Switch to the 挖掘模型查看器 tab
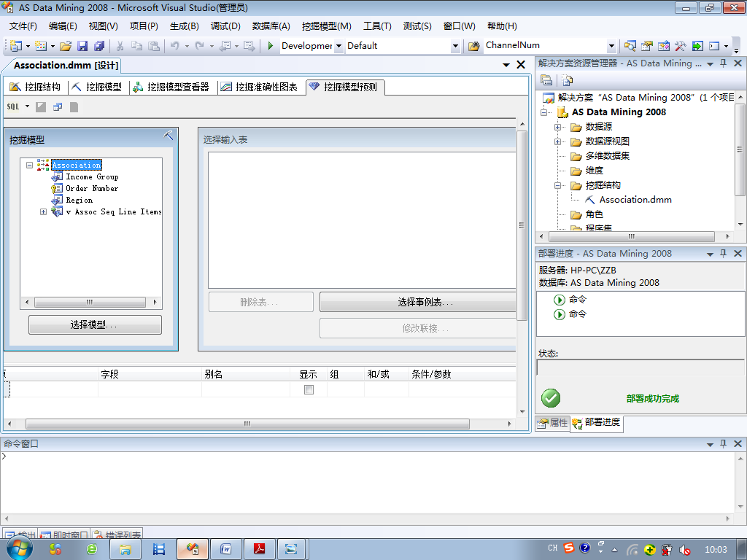Viewport: 747px width, 560px height. (171, 87)
